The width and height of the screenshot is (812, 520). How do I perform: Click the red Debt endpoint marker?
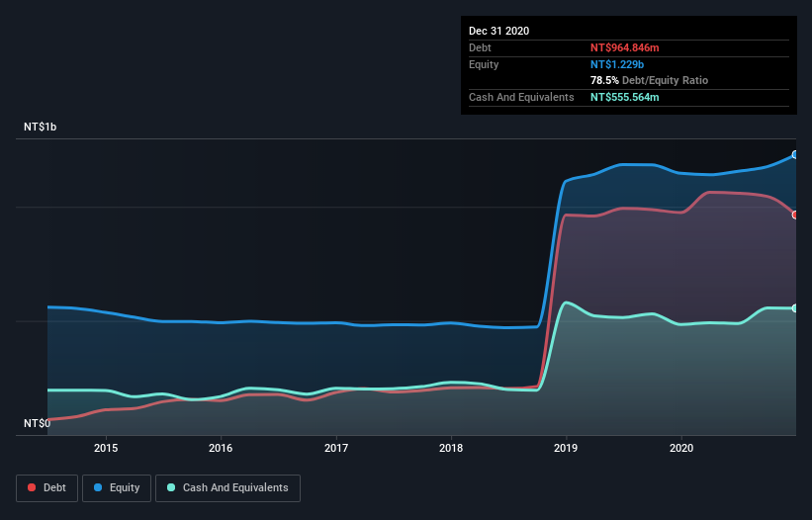coord(795,215)
